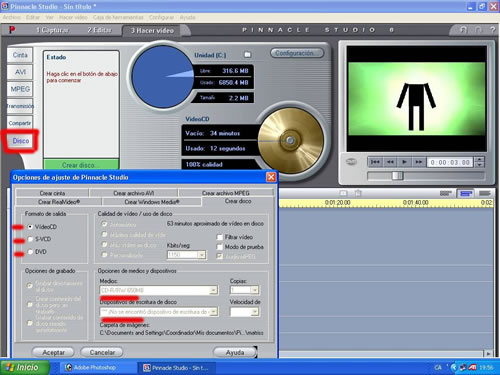Viewport: 500px width, 375px height.
Task: Select the VideoCD output format
Action: coord(30,227)
